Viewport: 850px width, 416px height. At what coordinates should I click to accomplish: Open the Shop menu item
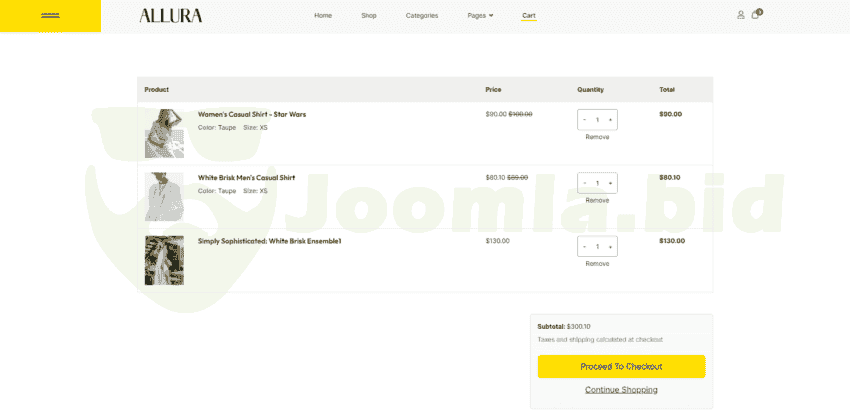(369, 15)
